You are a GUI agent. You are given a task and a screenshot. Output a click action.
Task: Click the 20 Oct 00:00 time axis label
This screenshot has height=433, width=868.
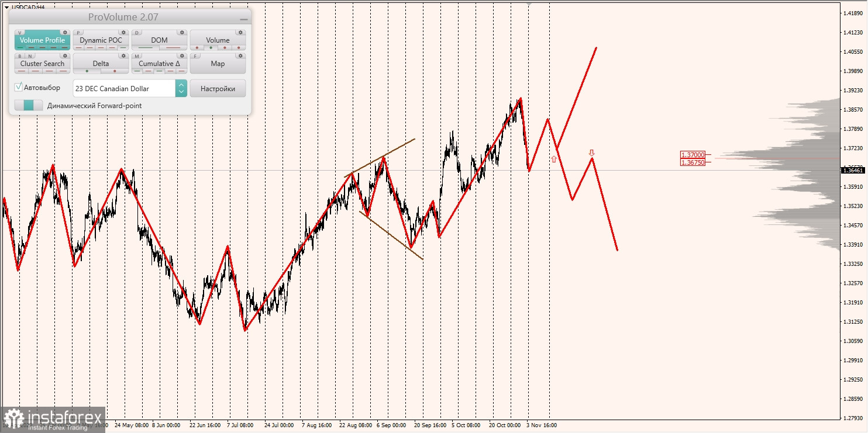(x=505, y=425)
